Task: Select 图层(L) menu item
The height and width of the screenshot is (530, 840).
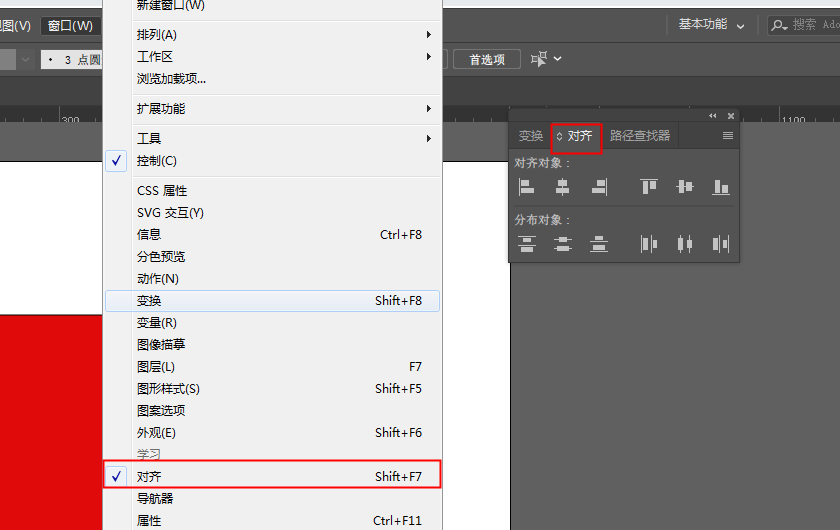Action: 272,367
